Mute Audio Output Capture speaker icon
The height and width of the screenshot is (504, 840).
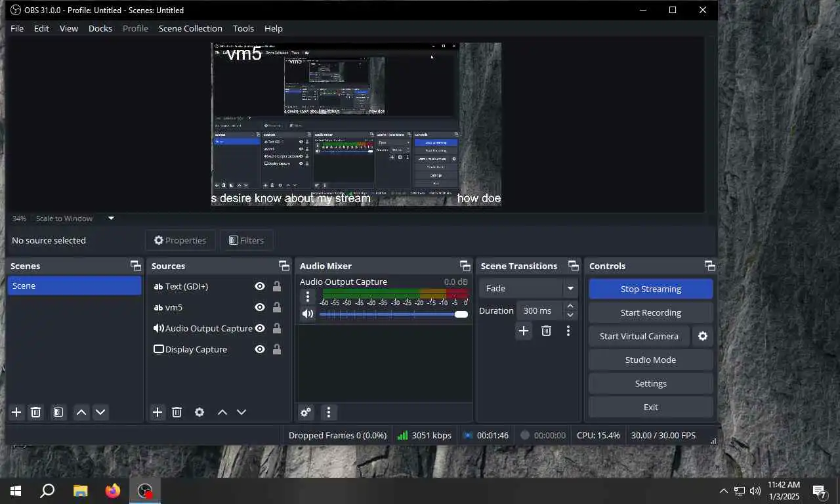click(308, 314)
